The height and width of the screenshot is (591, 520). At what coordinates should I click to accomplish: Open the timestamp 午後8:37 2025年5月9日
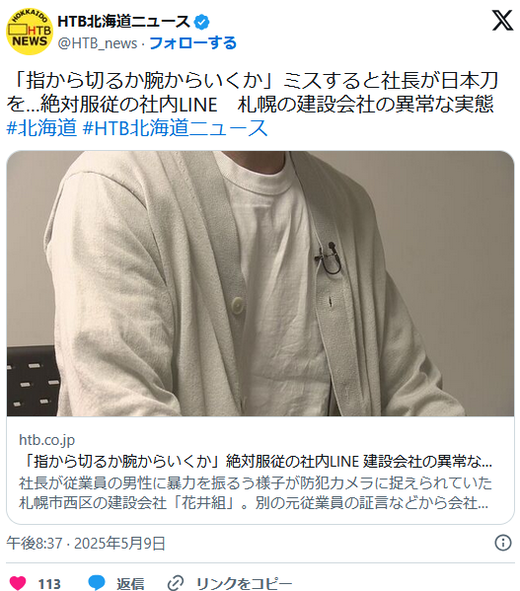click(86, 544)
